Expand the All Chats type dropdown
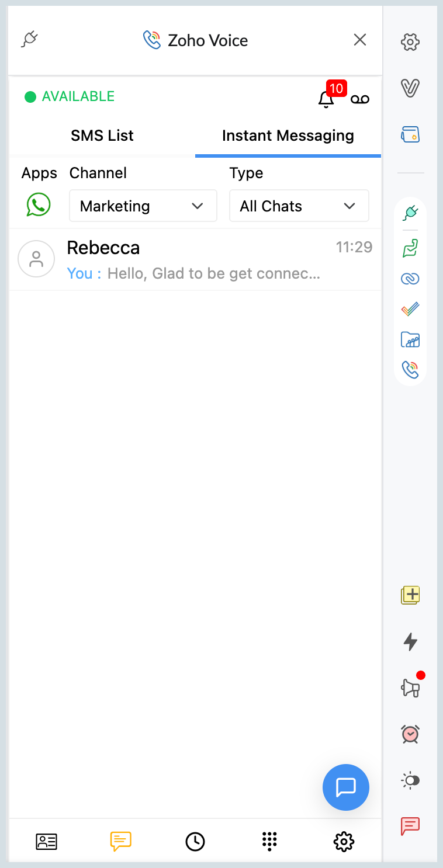443x868 pixels. coord(299,206)
